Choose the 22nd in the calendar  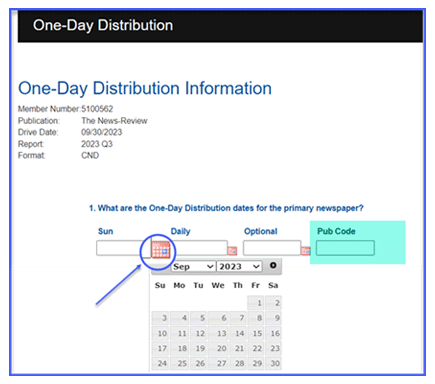pos(256,348)
